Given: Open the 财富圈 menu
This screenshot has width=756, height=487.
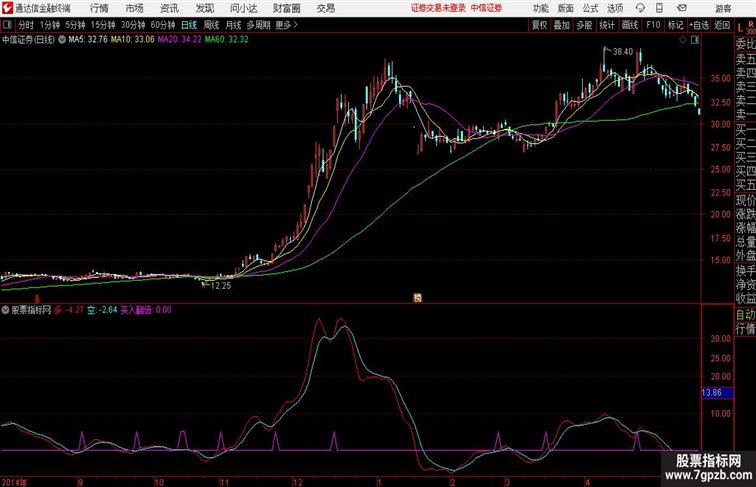Looking at the screenshot, I should pos(286,8).
